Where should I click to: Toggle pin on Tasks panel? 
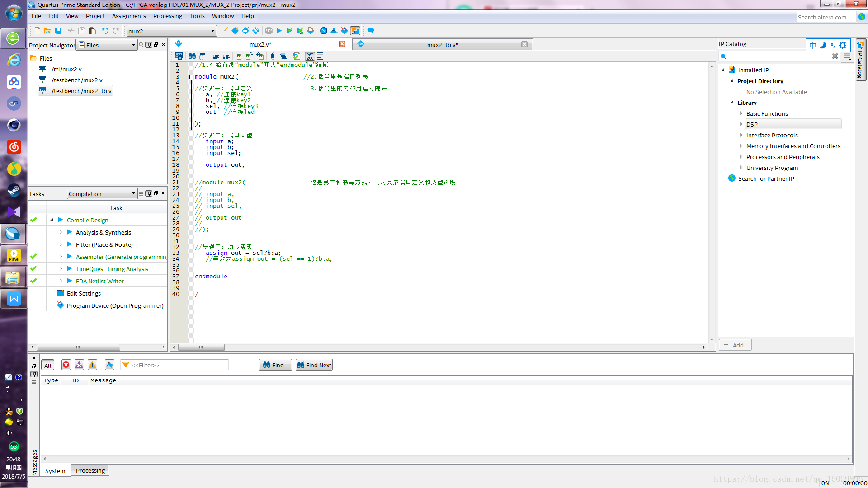pos(149,193)
